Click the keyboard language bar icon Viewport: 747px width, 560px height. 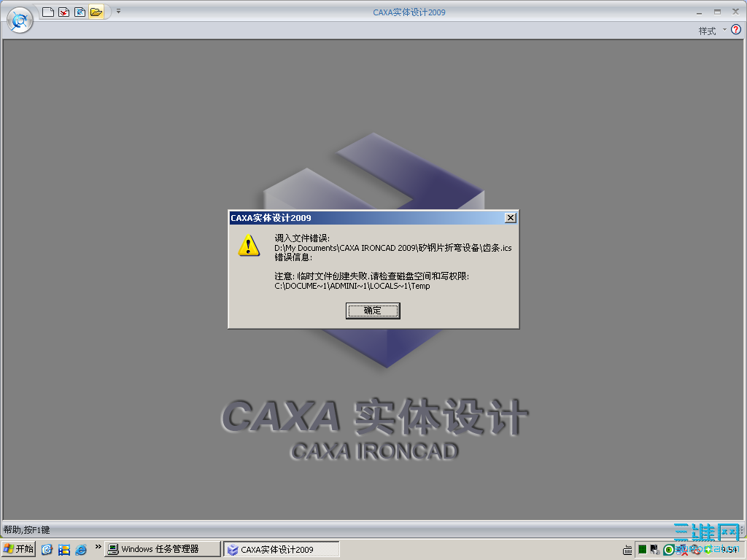[x=627, y=550]
